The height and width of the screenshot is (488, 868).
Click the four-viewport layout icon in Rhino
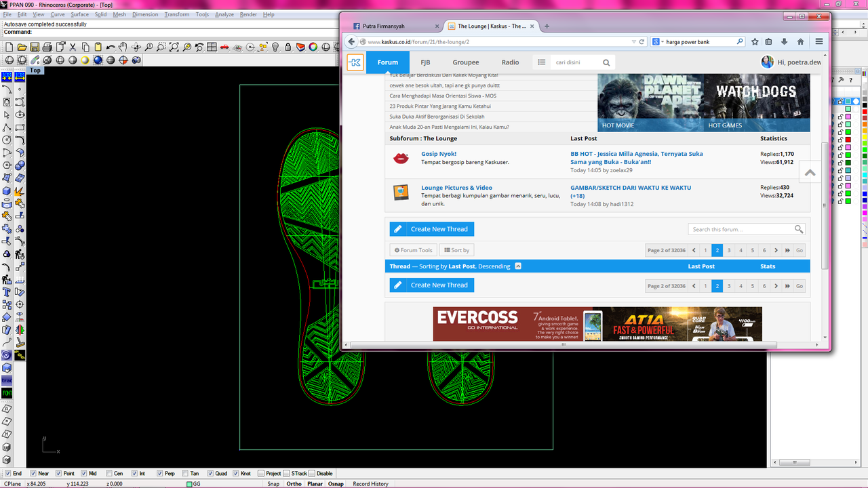coord(212,47)
